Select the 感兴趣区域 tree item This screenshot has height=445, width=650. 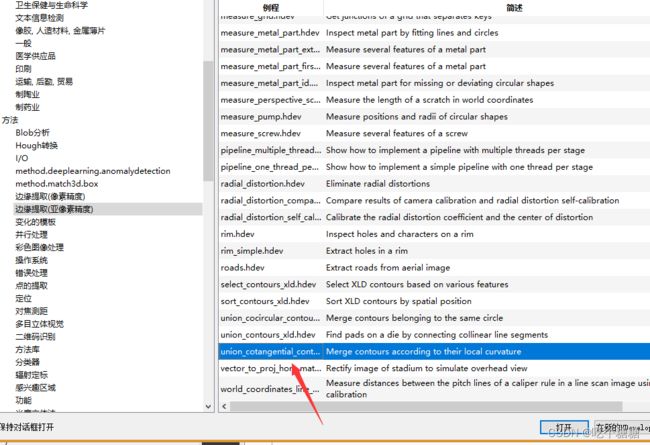(x=35, y=387)
